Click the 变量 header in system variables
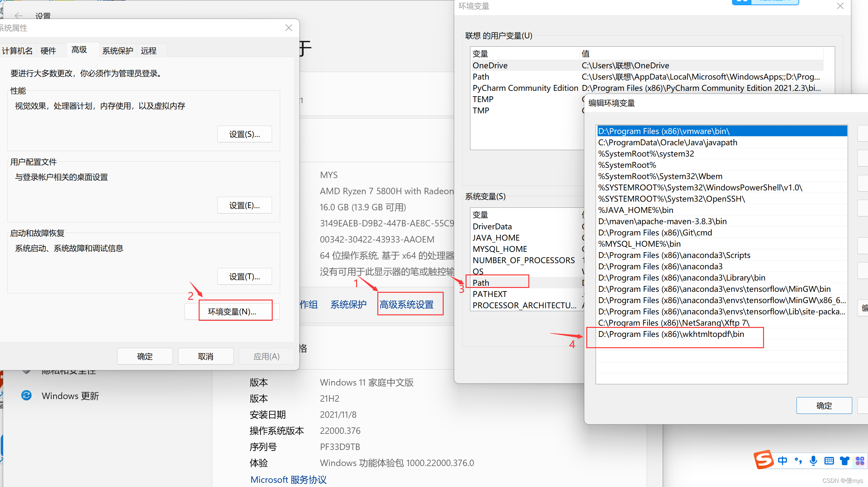The width and height of the screenshot is (868, 487). 525,215
